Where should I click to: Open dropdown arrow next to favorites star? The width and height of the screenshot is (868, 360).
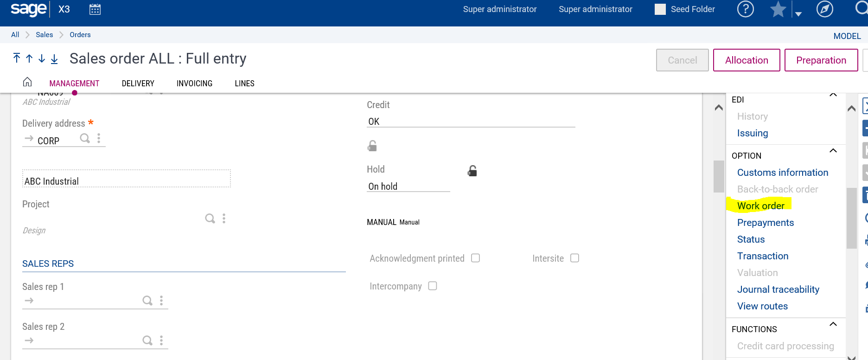pyautogui.click(x=798, y=14)
